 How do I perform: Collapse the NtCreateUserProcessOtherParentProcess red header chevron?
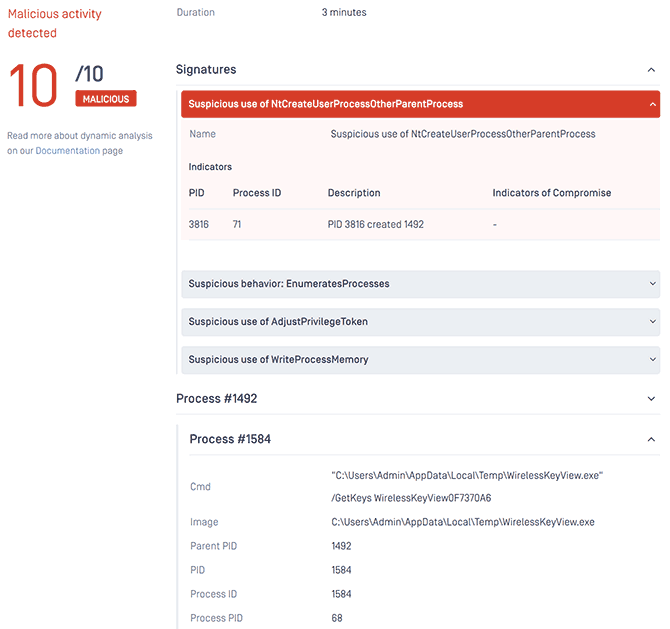pyautogui.click(x=652, y=104)
